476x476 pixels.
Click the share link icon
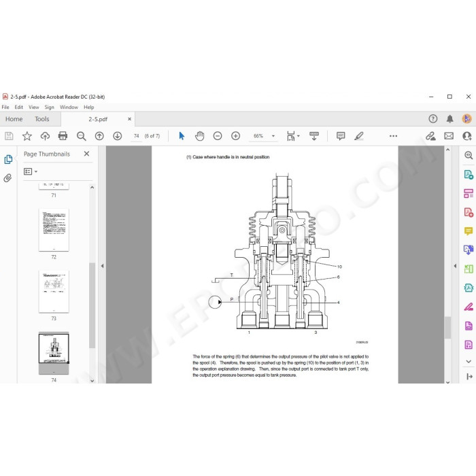[x=430, y=136]
